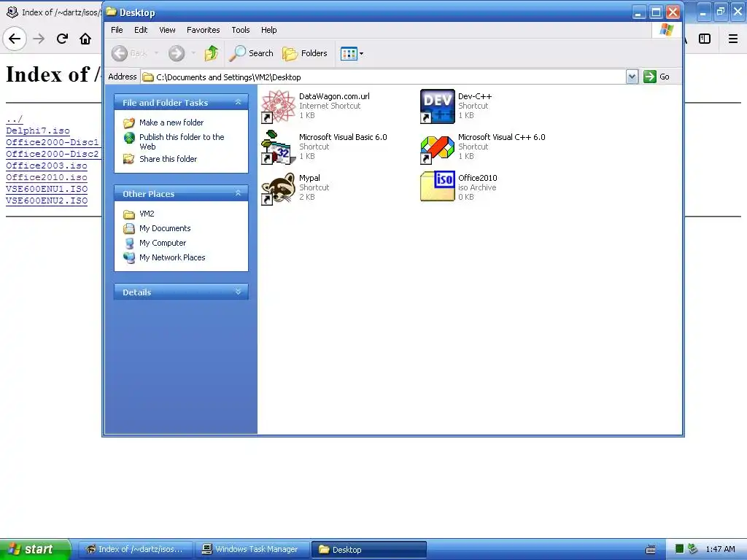Open the Delphi7.iso link in browser
Screen dimensions: 747x560
coord(38,131)
